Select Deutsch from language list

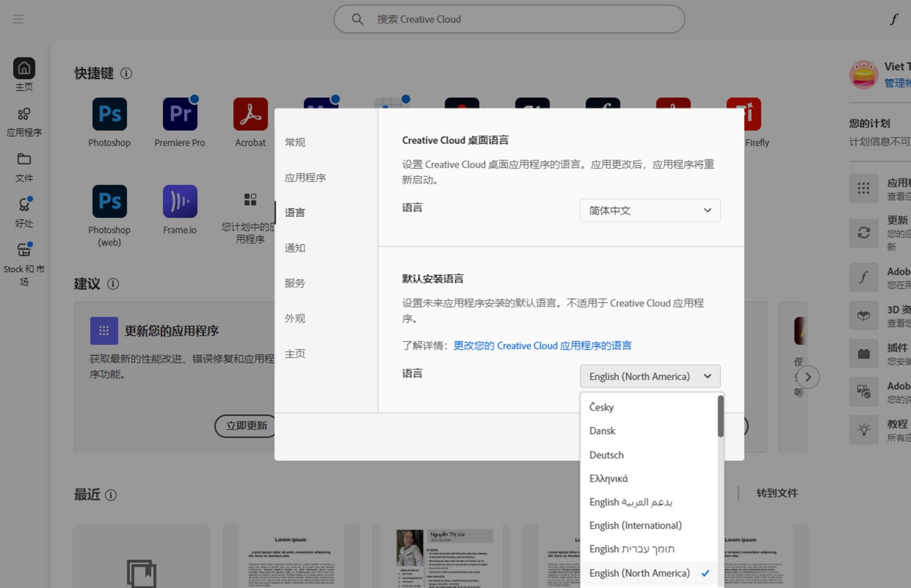[x=606, y=455]
